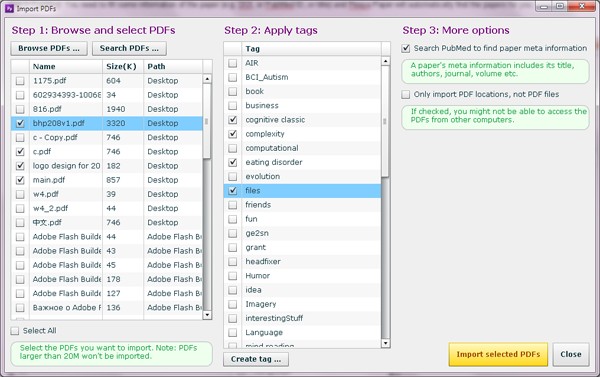Image resolution: width=600 pixels, height=377 pixels.
Task: Click Import selected PDFs button
Action: (498, 354)
